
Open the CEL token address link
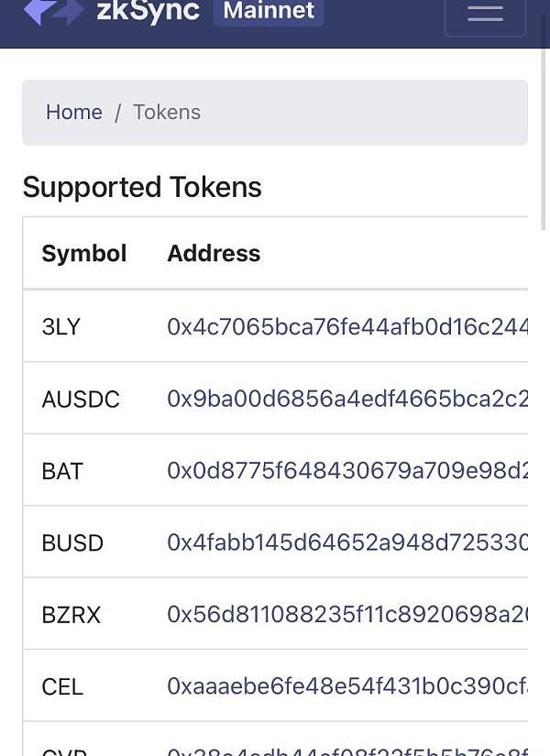point(347,686)
